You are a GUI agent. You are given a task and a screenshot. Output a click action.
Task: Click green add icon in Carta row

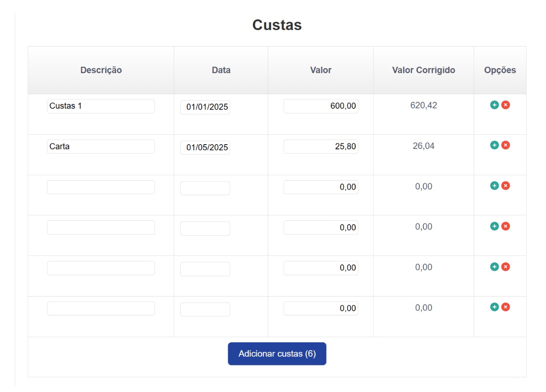point(494,145)
